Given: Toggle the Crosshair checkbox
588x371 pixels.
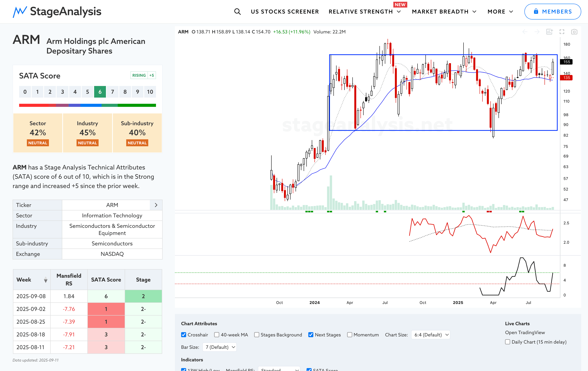Looking at the screenshot, I should pyautogui.click(x=184, y=335).
